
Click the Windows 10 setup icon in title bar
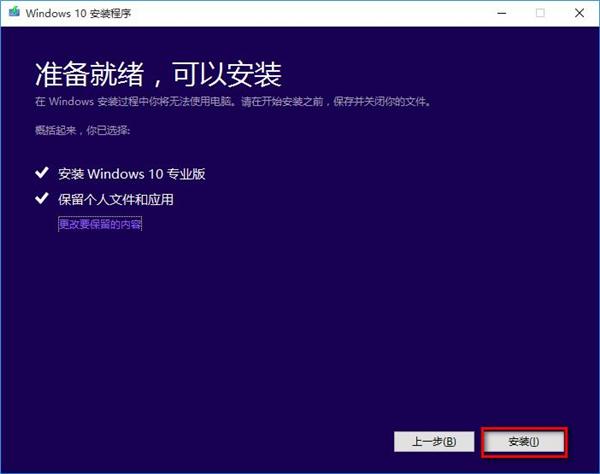[15, 12]
